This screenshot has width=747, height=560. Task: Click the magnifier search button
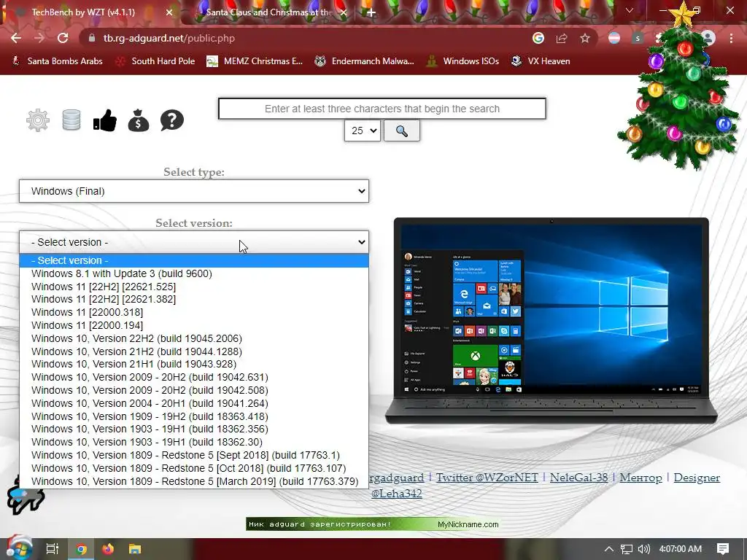point(402,131)
